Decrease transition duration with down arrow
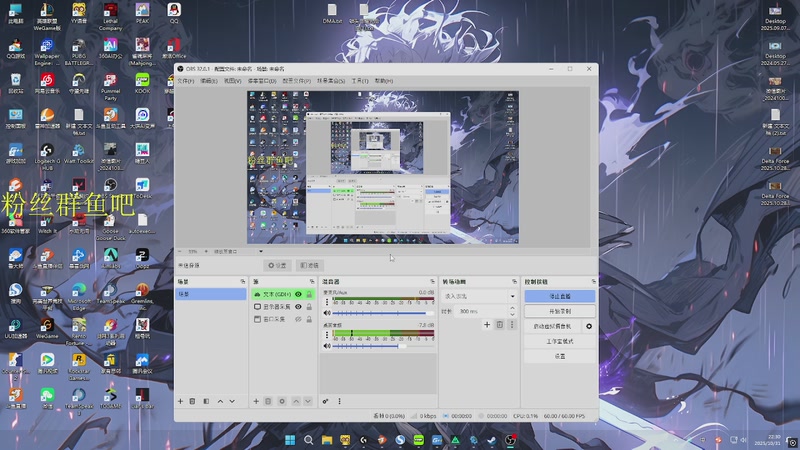Image resolution: width=800 pixels, height=450 pixels. (512, 314)
